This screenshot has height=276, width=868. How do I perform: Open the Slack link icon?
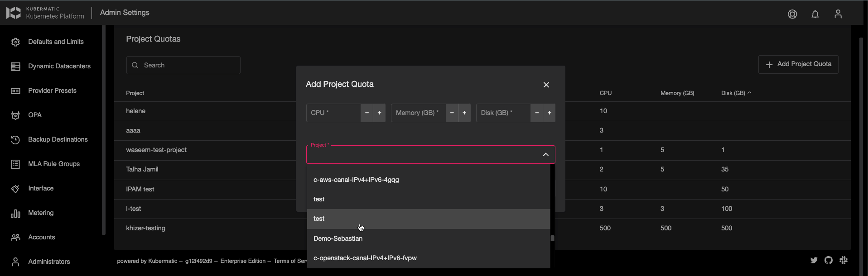(x=844, y=260)
